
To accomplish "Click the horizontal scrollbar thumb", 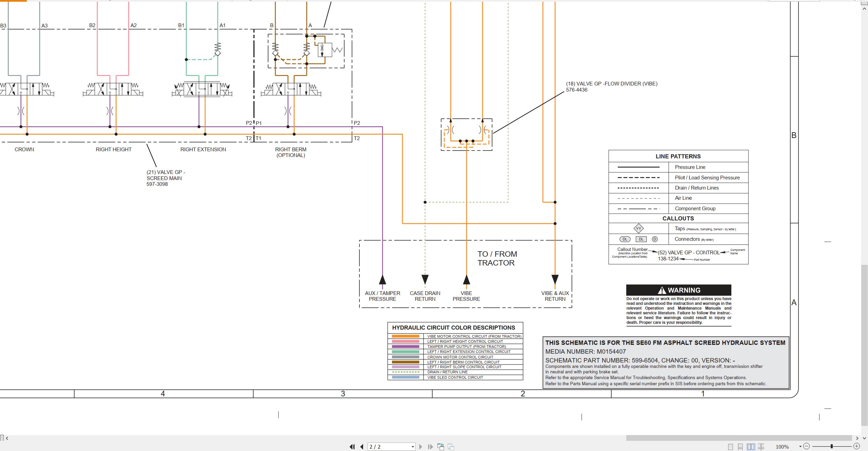I will pyautogui.click(x=738, y=438).
